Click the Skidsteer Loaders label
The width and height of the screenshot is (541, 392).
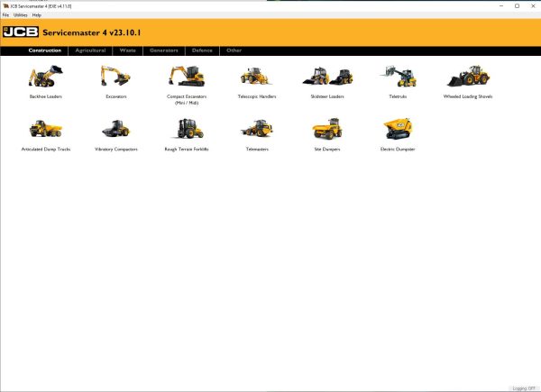click(327, 96)
